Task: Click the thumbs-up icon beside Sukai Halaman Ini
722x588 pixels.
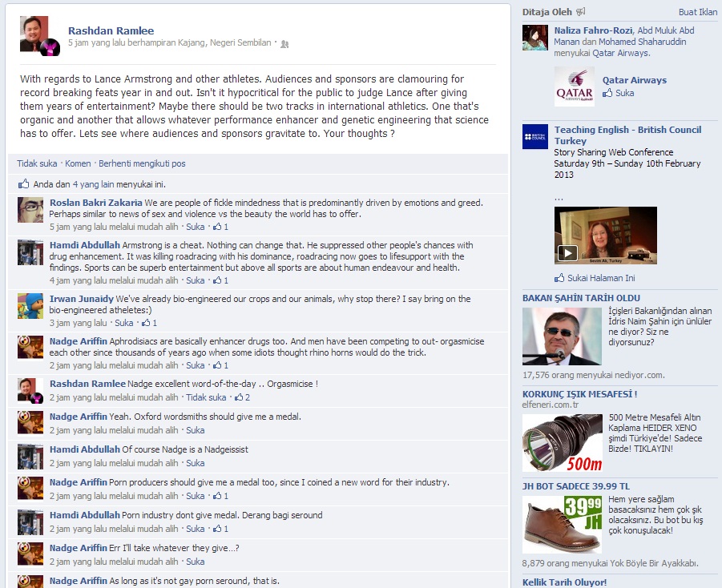Action: [559, 278]
